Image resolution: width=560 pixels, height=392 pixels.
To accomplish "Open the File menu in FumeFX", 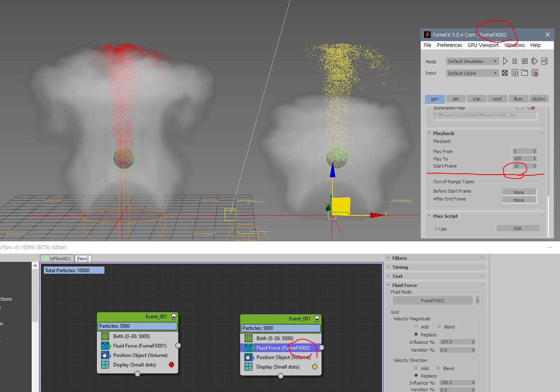I will pos(427,45).
